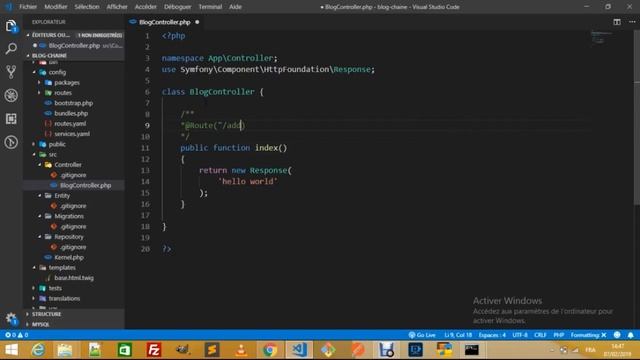
Task: Change the UTF-8 encoding setting
Action: (520, 335)
